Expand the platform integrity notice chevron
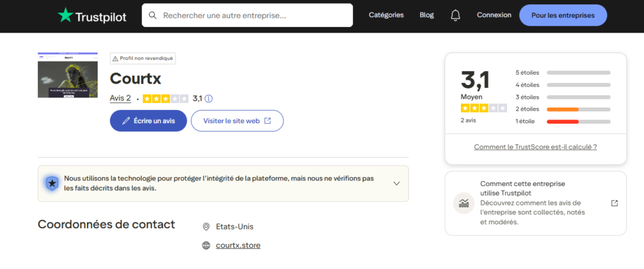This screenshot has height=269, width=644. (x=396, y=184)
